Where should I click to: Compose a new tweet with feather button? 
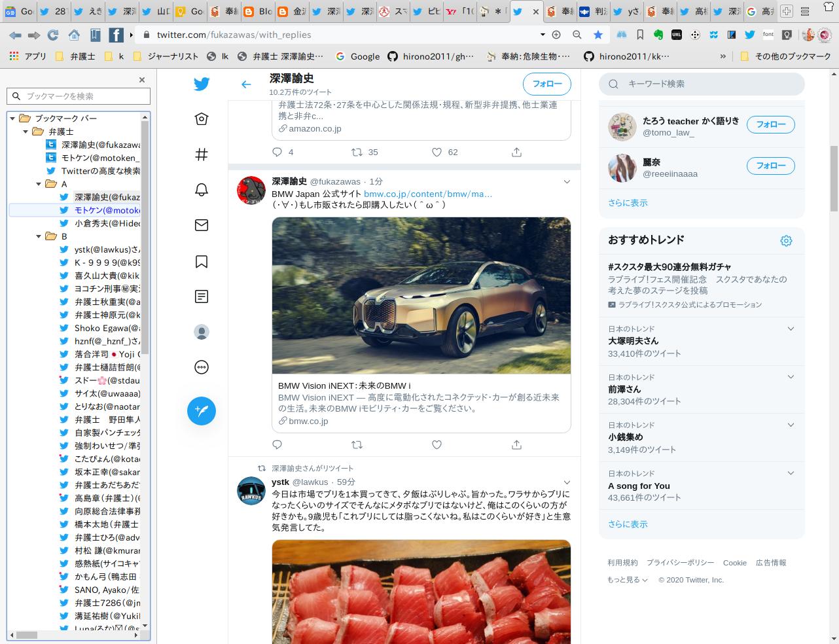pyautogui.click(x=202, y=410)
